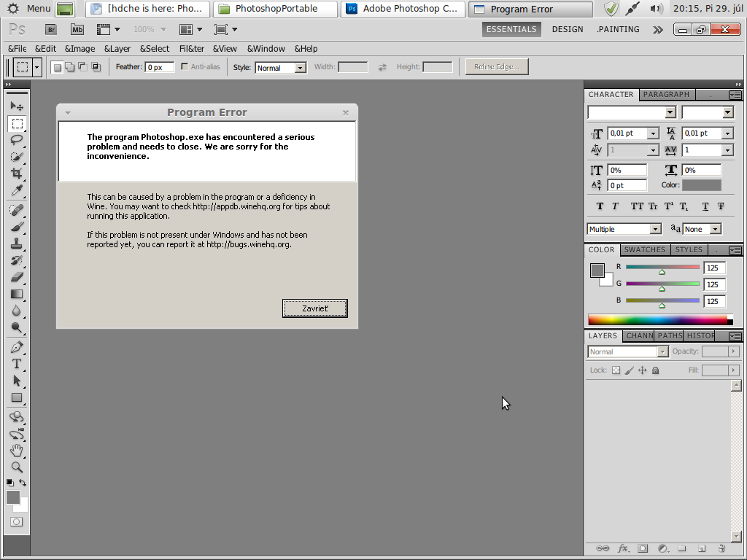
Task: Toggle Underline in Character panel
Action: coord(705,206)
